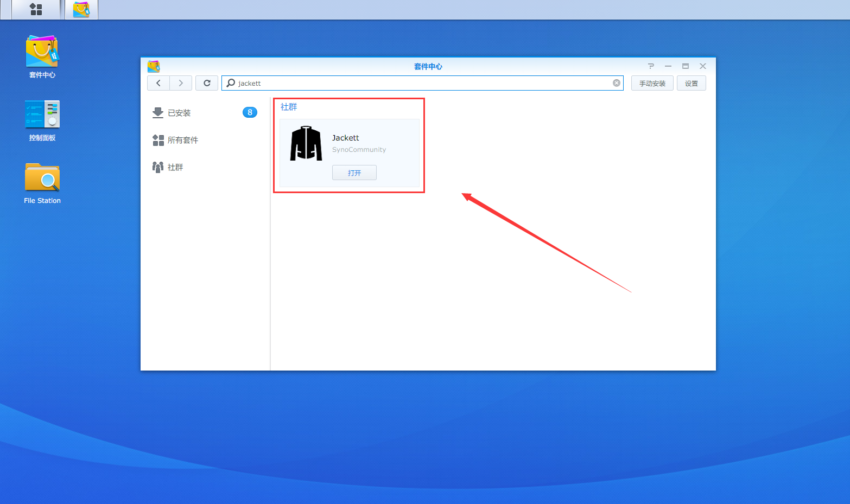
Task: Click the Package Center taskbar icon
Action: pos(81,9)
